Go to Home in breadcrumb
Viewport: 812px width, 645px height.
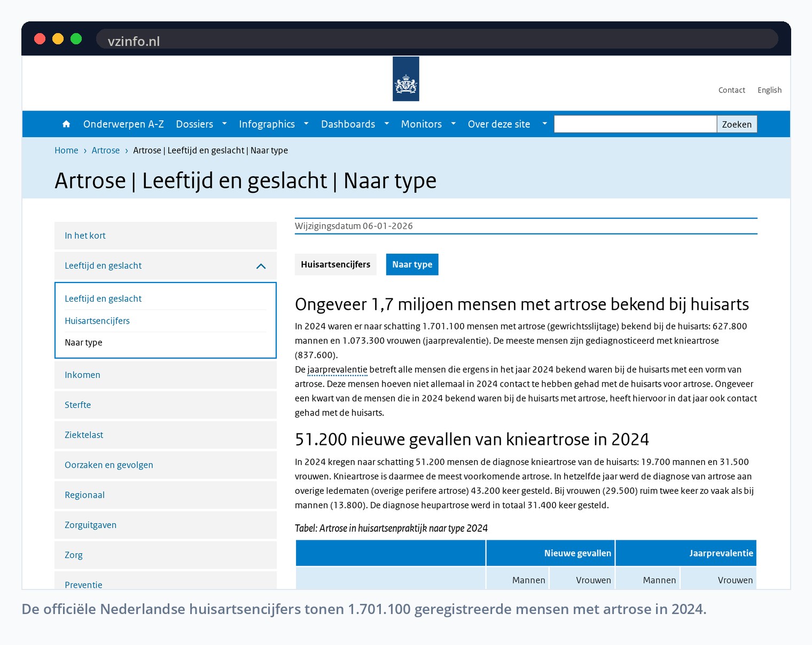66,151
